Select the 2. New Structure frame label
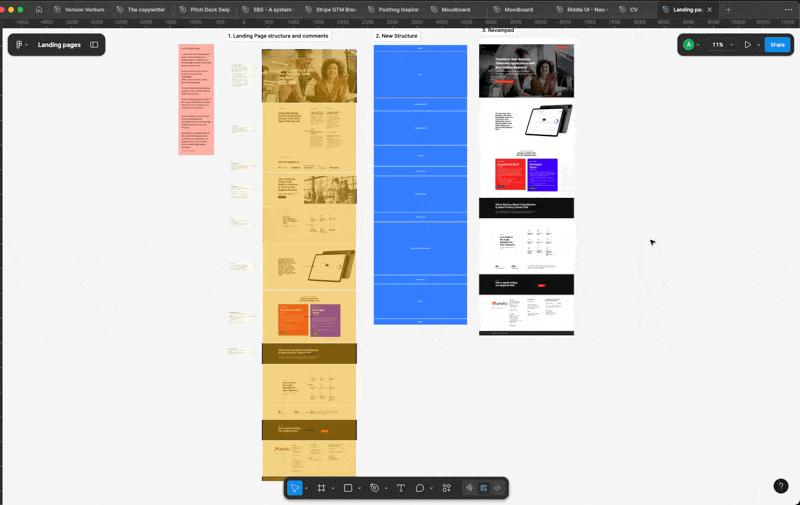The image size is (800, 505). pyautogui.click(x=396, y=36)
